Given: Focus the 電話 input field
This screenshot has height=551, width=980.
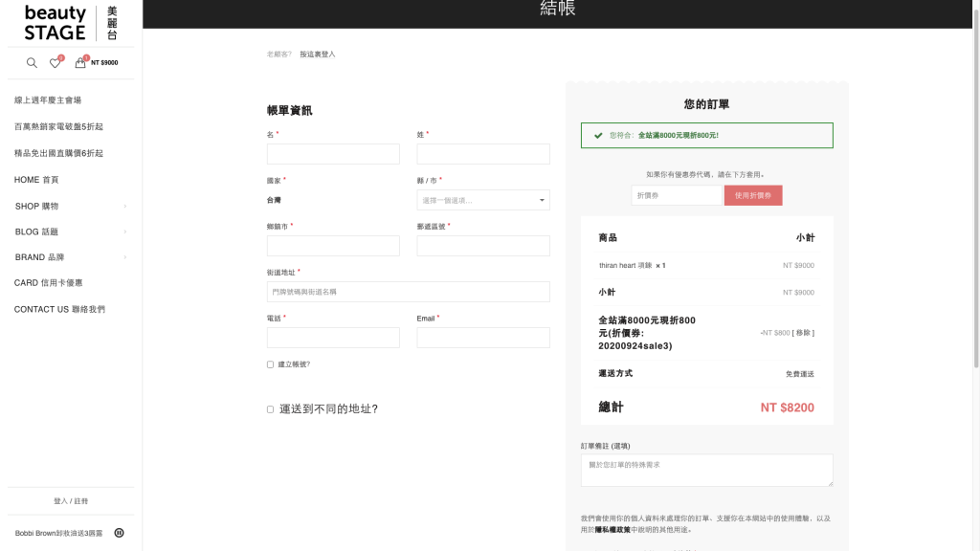Looking at the screenshot, I should pyautogui.click(x=333, y=338).
